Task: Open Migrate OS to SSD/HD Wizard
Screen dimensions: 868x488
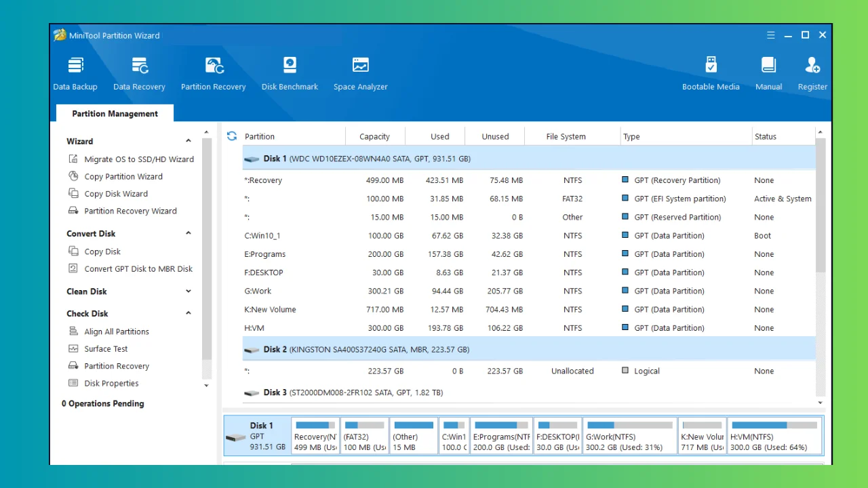Action: click(x=139, y=159)
